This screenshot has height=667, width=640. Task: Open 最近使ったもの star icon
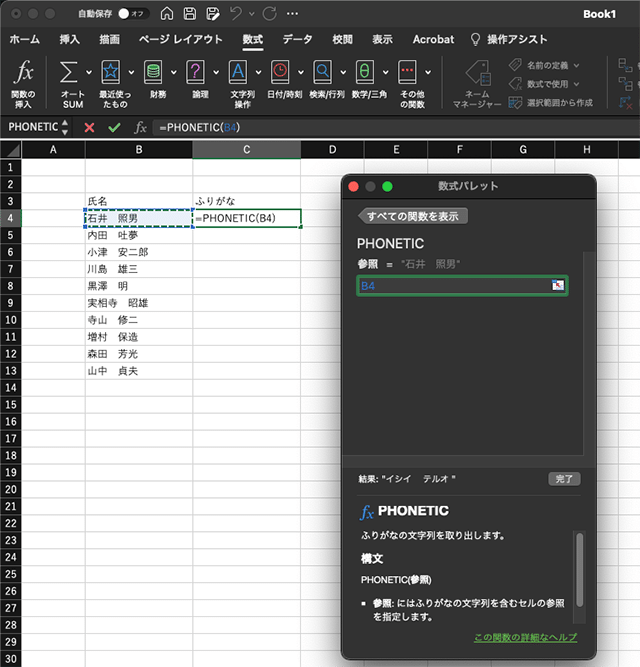click(x=110, y=73)
